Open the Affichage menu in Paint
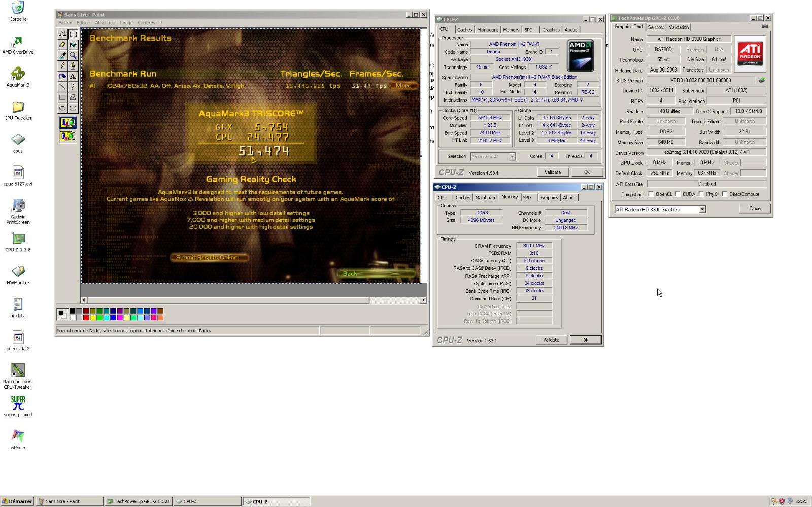812x507 pixels. point(105,23)
